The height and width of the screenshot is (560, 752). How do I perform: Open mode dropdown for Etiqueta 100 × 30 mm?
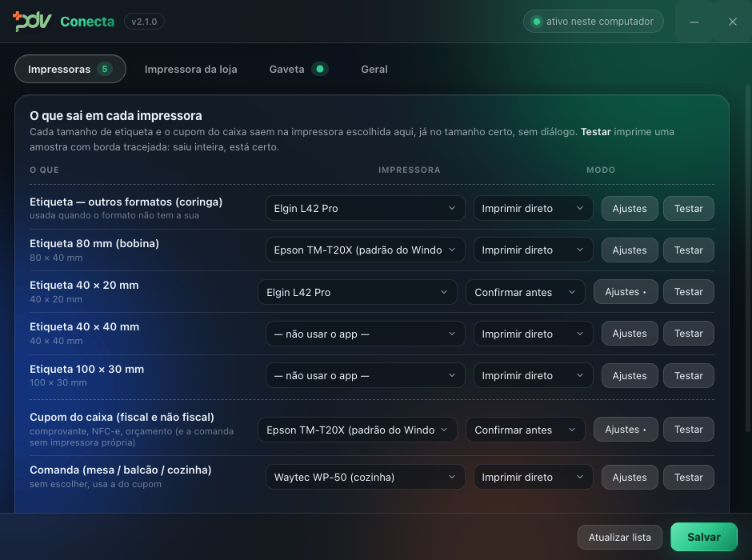pos(534,375)
